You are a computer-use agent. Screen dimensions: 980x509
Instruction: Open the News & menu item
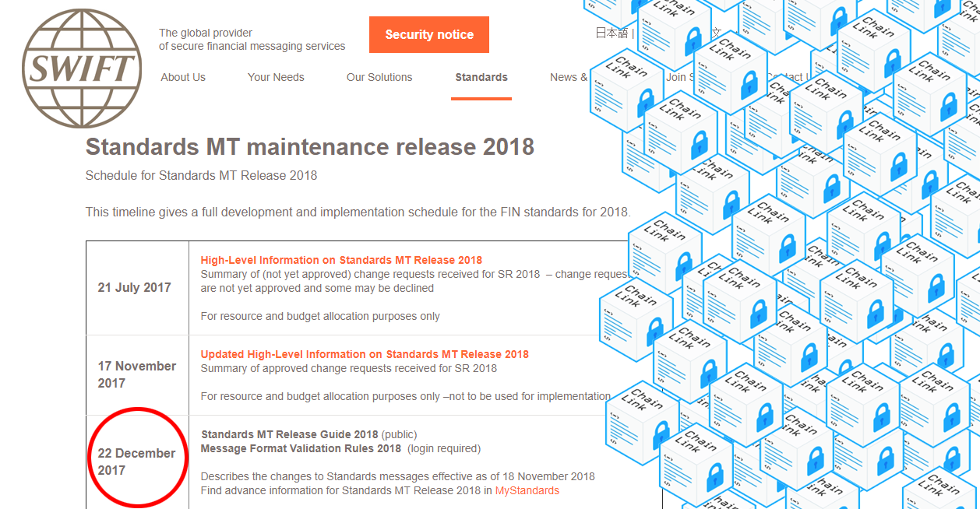click(569, 77)
